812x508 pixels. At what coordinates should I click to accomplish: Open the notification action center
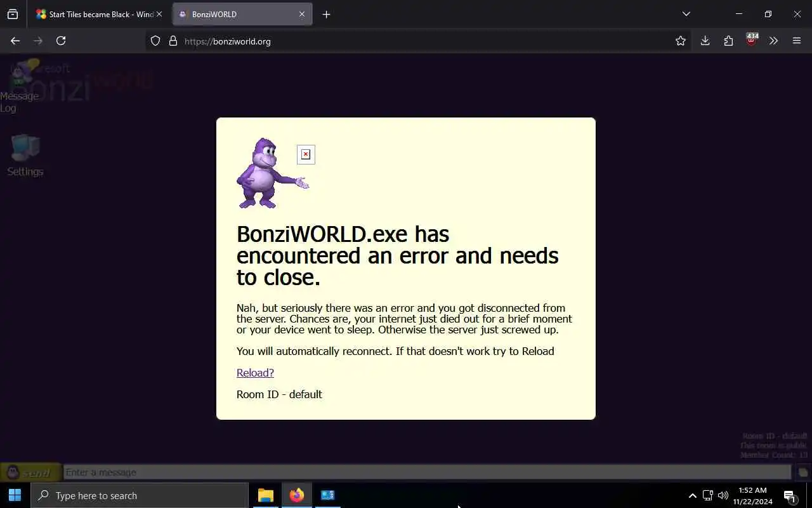coord(790,496)
